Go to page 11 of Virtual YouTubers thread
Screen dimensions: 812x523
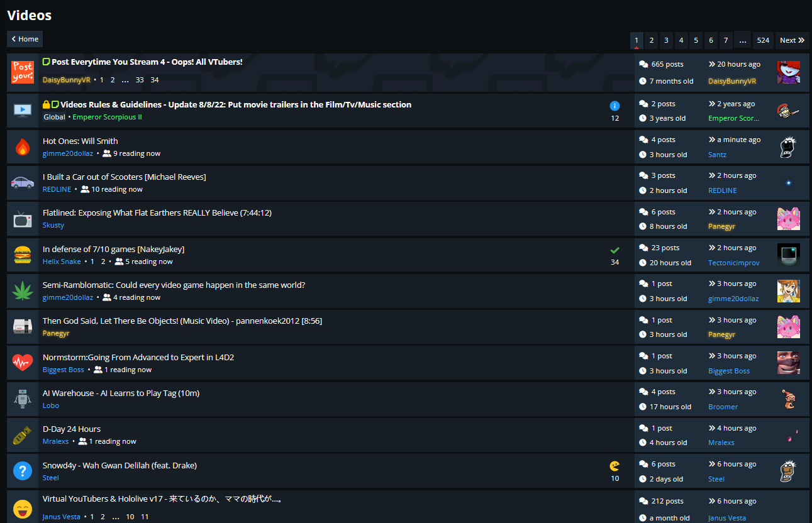point(145,517)
